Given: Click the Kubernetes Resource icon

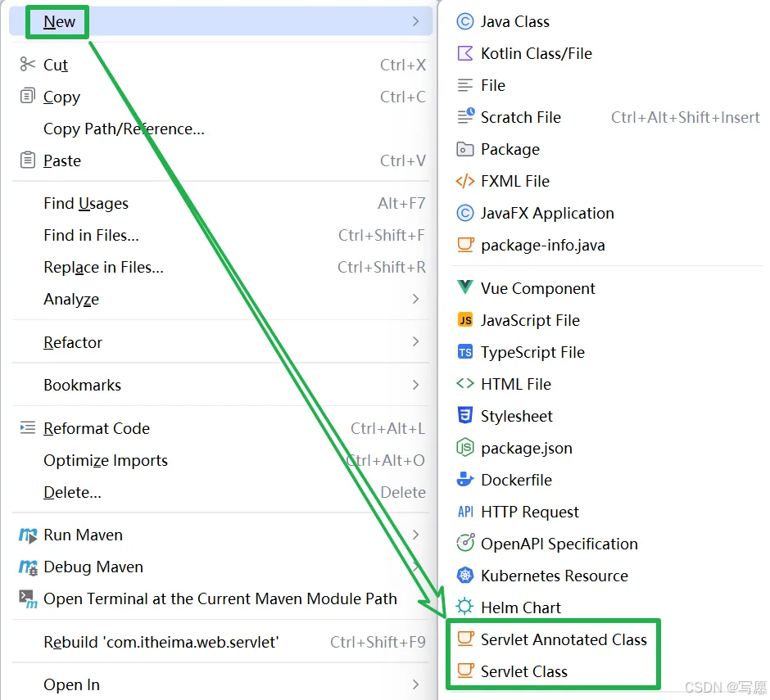Looking at the screenshot, I should [464, 576].
